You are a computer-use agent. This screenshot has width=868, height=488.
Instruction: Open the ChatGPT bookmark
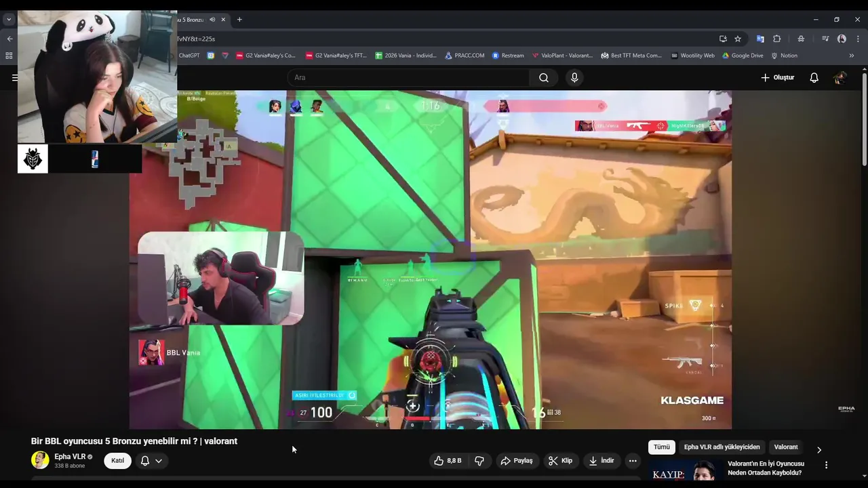pos(189,56)
